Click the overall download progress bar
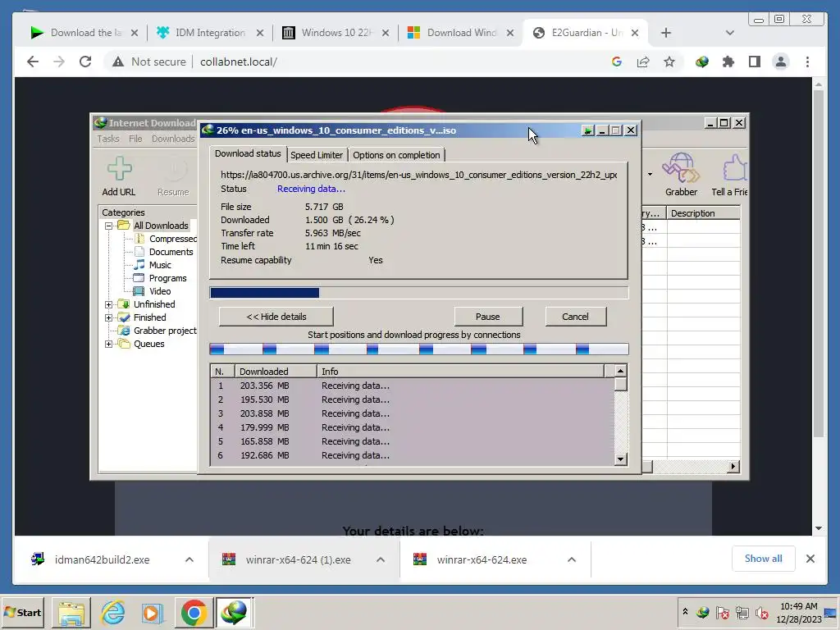840x630 pixels. click(x=419, y=293)
